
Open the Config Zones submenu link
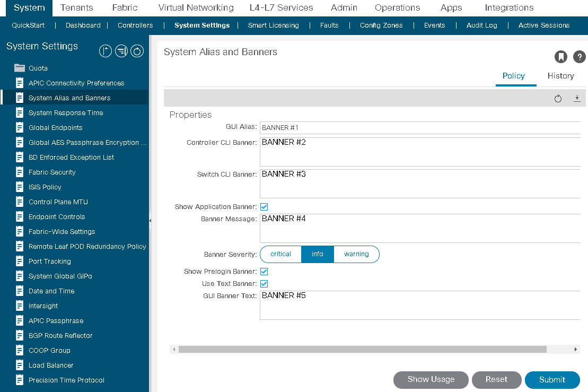pos(381,25)
